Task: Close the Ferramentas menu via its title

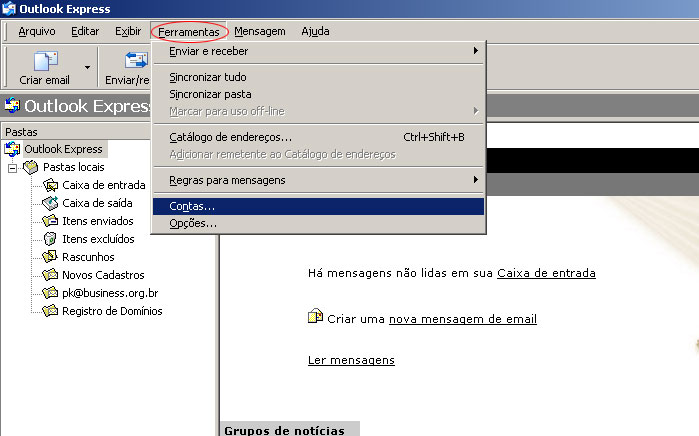Action: tap(189, 32)
